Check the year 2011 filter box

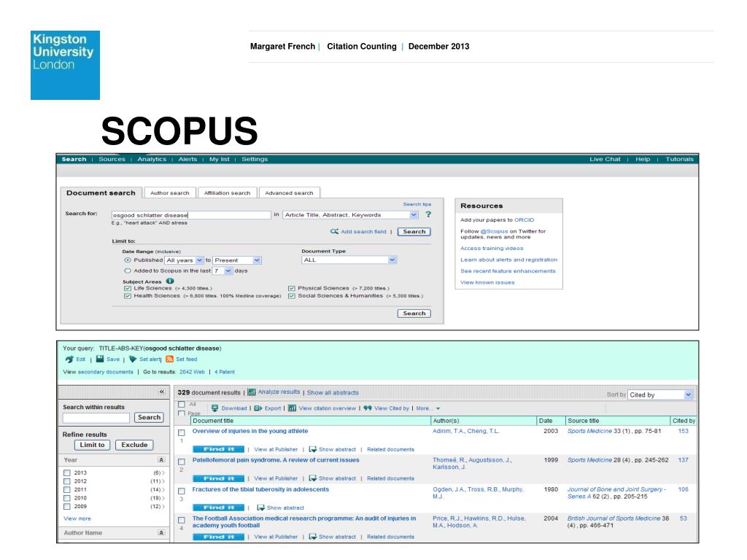[67, 489]
